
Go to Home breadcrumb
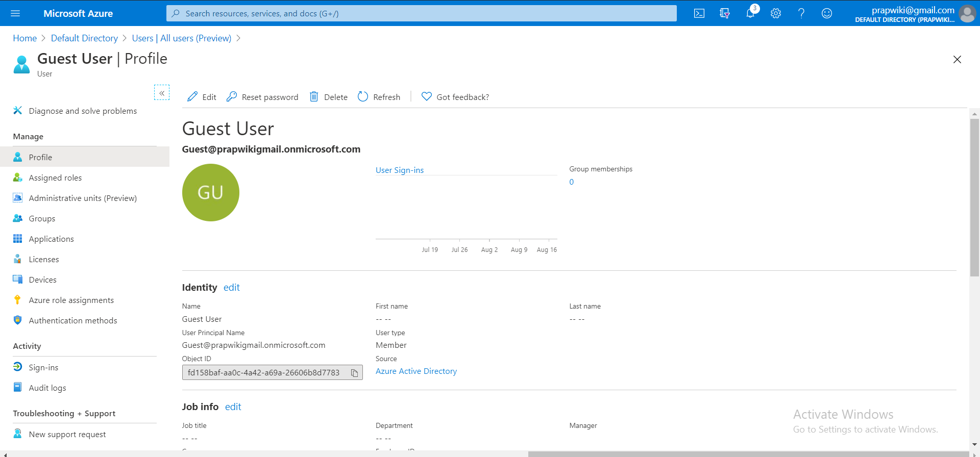[x=24, y=38]
